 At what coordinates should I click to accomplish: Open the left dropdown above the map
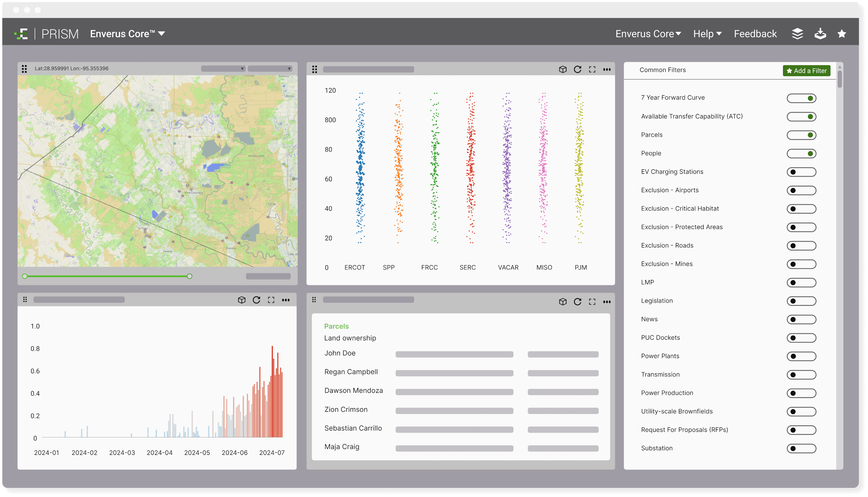(x=223, y=68)
